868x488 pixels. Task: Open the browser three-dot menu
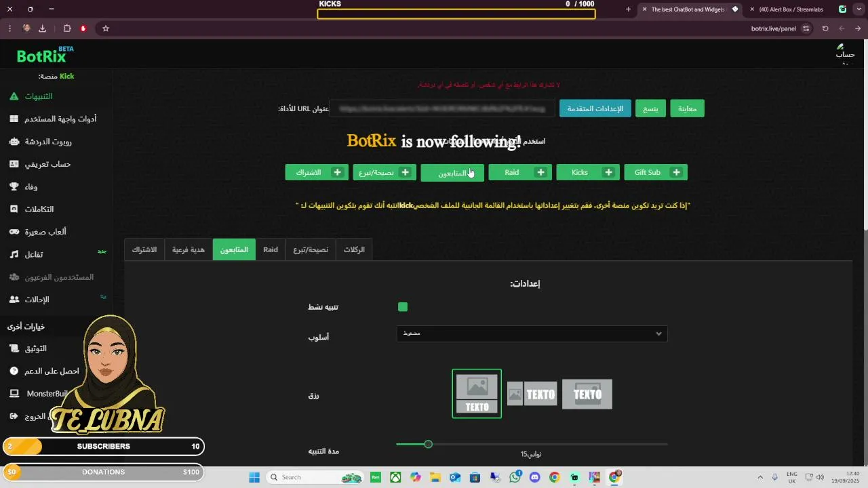click(x=9, y=28)
